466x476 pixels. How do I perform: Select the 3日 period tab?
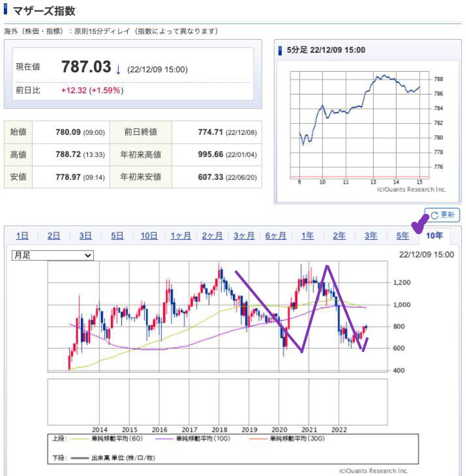(85, 236)
